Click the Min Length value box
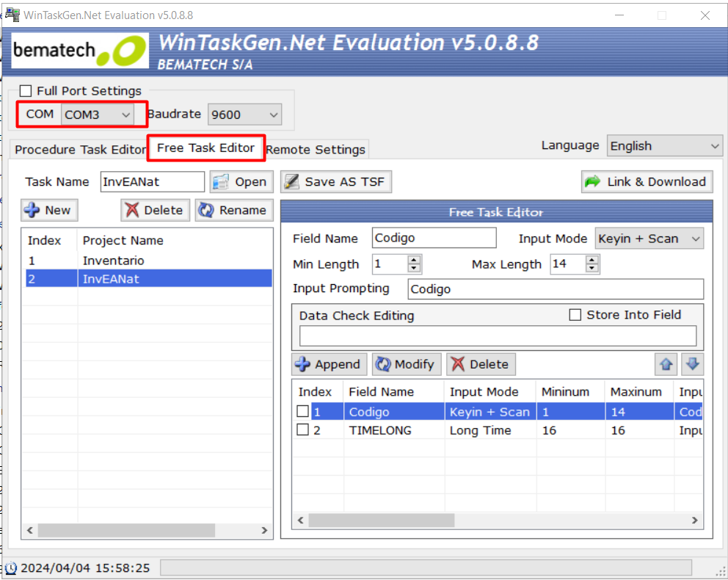Screen dimensions: 728x580 coord(390,264)
